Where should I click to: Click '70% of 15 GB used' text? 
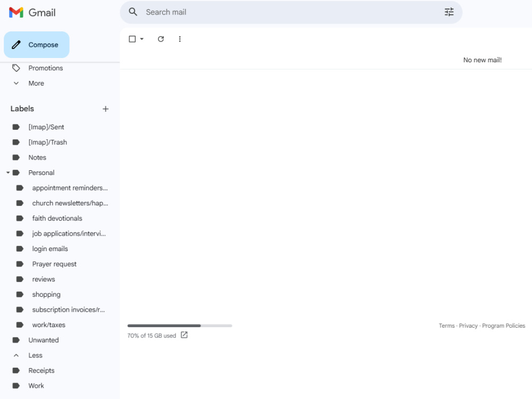point(152,336)
